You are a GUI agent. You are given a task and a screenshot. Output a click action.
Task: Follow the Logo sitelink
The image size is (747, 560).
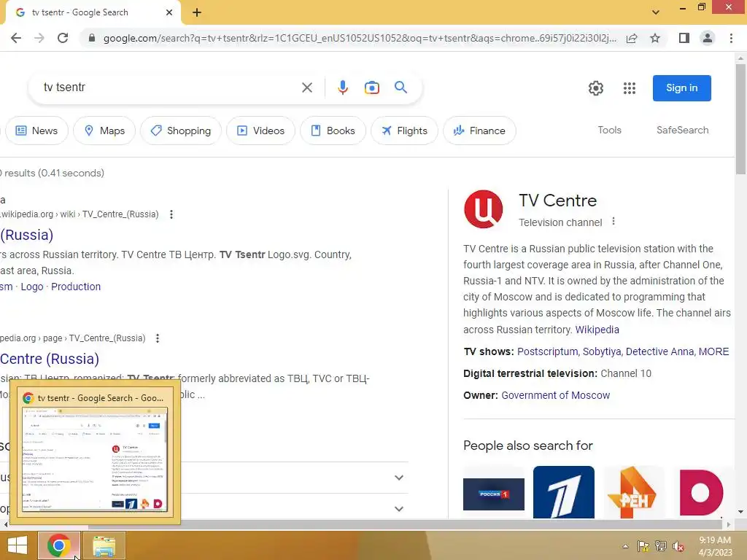coord(32,287)
